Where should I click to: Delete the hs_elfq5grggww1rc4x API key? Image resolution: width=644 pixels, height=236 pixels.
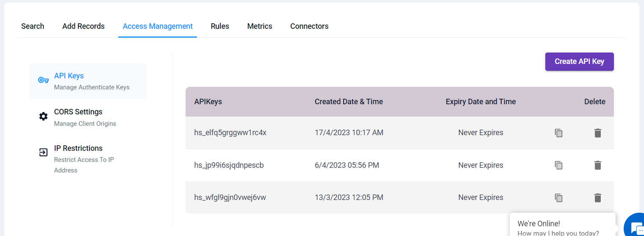(598, 133)
